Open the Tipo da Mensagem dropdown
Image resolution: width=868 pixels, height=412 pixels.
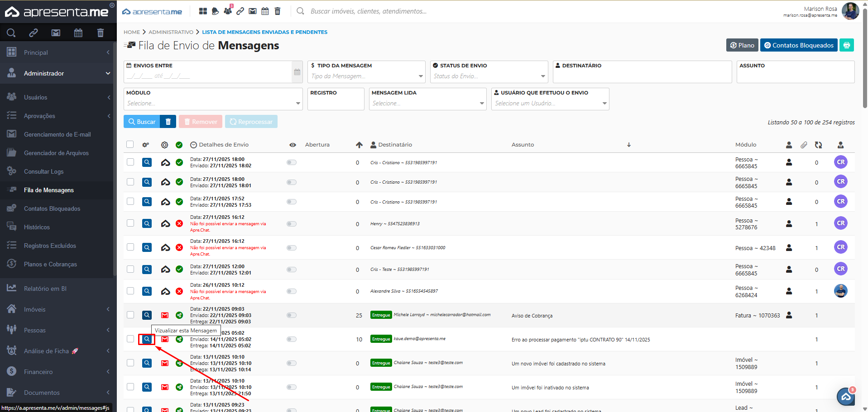pos(366,76)
